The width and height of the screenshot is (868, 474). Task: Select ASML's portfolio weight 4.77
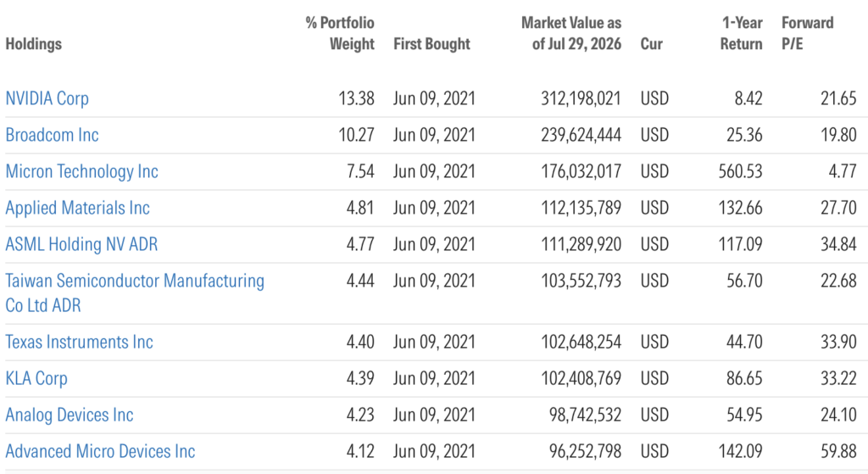click(x=360, y=245)
